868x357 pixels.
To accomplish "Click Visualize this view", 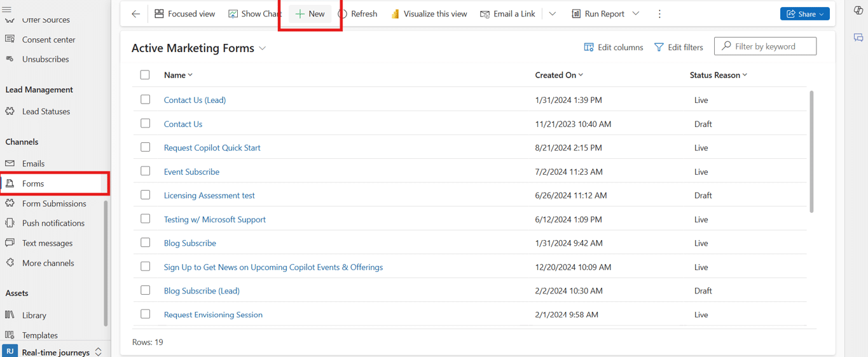I will tap(429, 14).
